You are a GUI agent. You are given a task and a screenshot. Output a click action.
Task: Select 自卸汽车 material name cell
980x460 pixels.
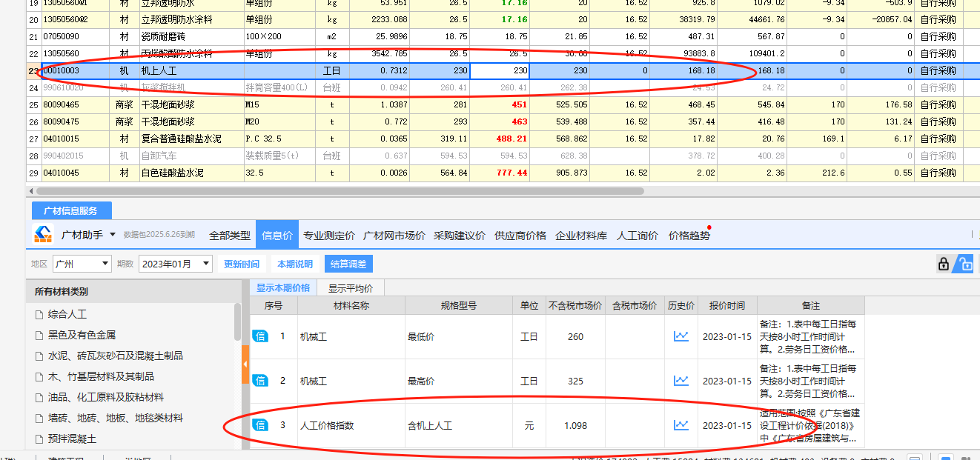[x=191, y=156]
